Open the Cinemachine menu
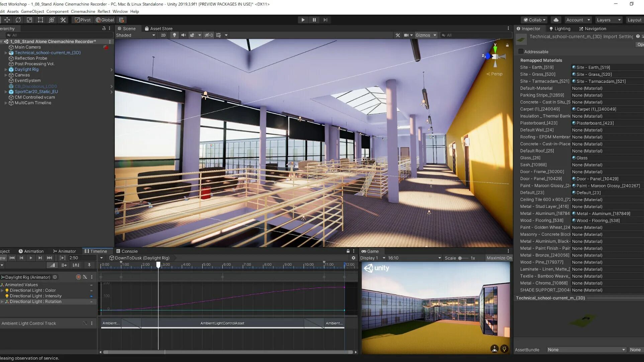The height and width of the screenshot is (362, 644). [83, 11]
